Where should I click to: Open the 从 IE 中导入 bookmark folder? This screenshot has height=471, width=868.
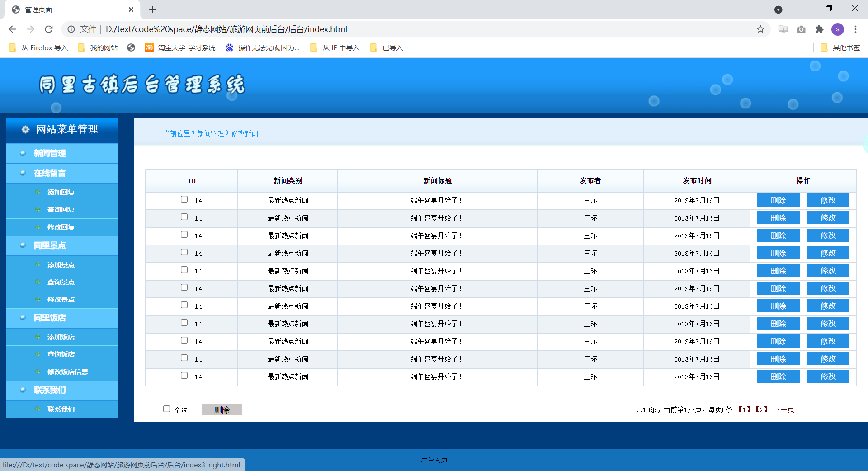click(x=335, y=47)
